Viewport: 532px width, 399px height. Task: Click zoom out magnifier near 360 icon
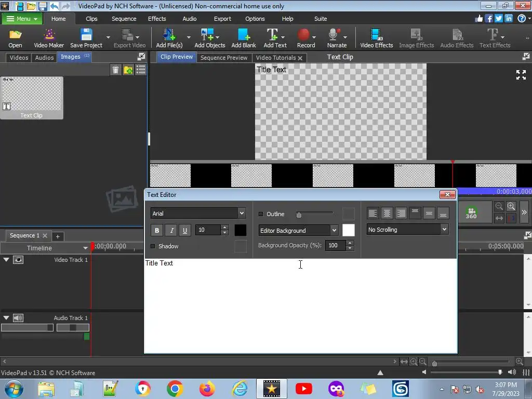point(499,206)
